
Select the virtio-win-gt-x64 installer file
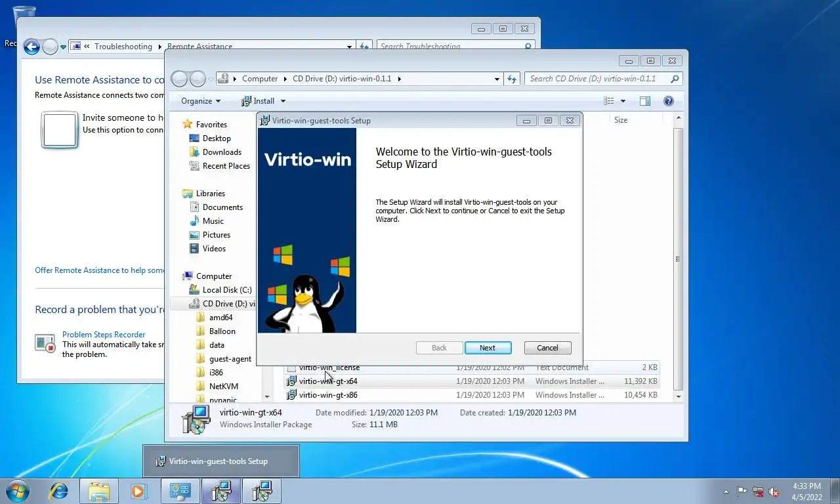(471, 381)
